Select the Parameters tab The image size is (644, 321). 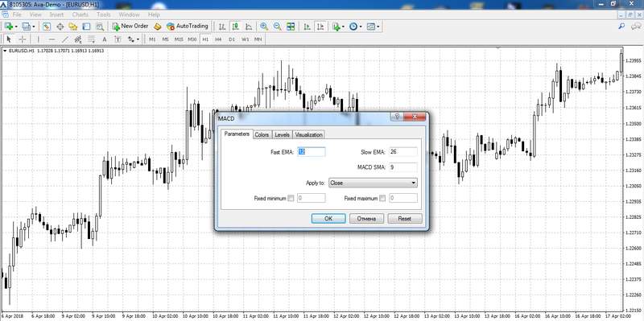click(x=237, y=134)
